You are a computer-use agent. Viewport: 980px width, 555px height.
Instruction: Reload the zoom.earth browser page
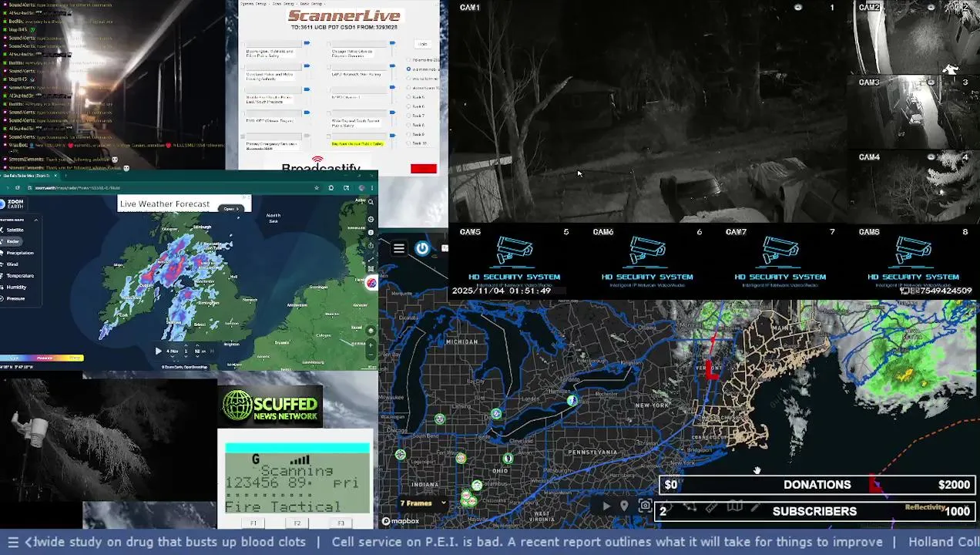(18, 188)
